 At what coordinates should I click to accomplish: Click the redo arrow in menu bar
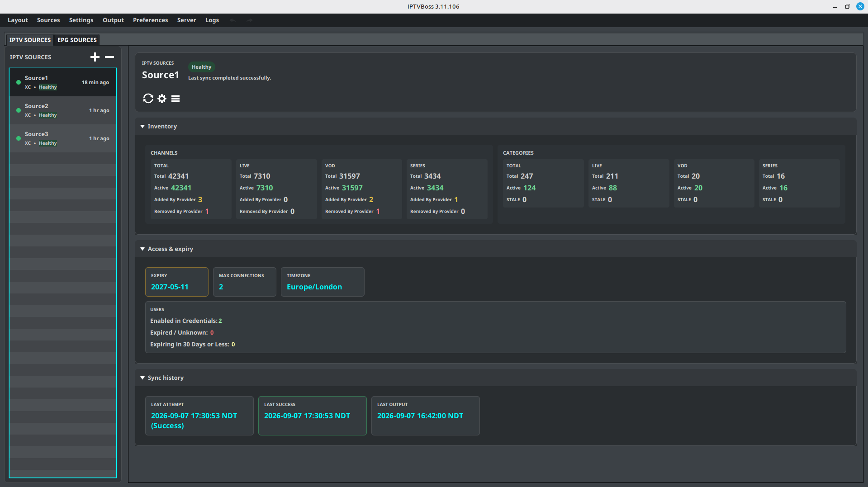tap(249, 20)
